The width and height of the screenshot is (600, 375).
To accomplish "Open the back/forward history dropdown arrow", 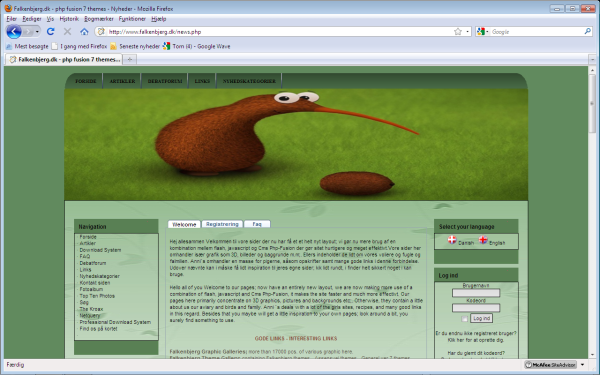I will 37,32.
